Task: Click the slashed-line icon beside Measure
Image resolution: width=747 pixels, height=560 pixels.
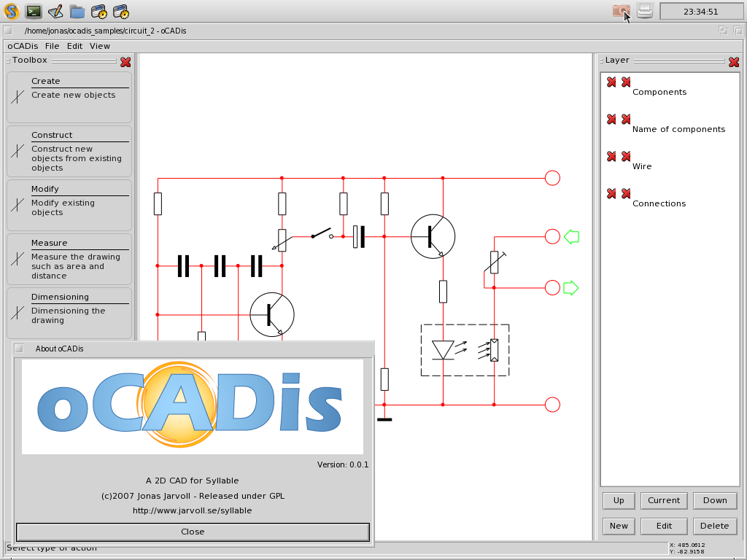Action: click(18, 259)
